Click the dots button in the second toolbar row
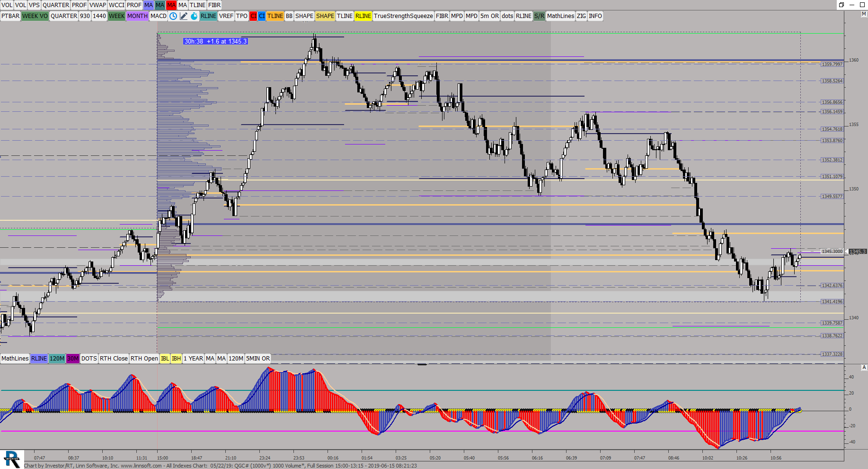Screen dimensions: 868x469 (507, 16)
